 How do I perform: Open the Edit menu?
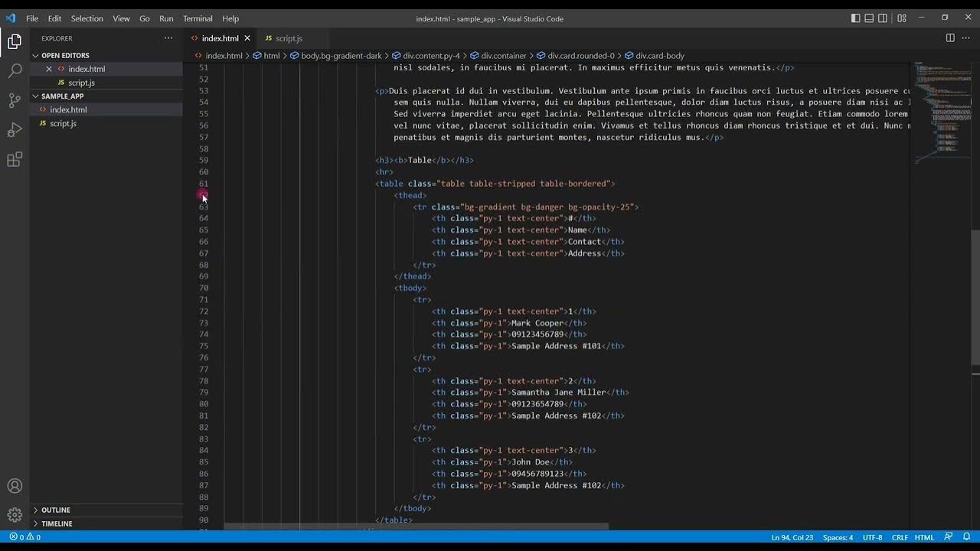[54, 18]
